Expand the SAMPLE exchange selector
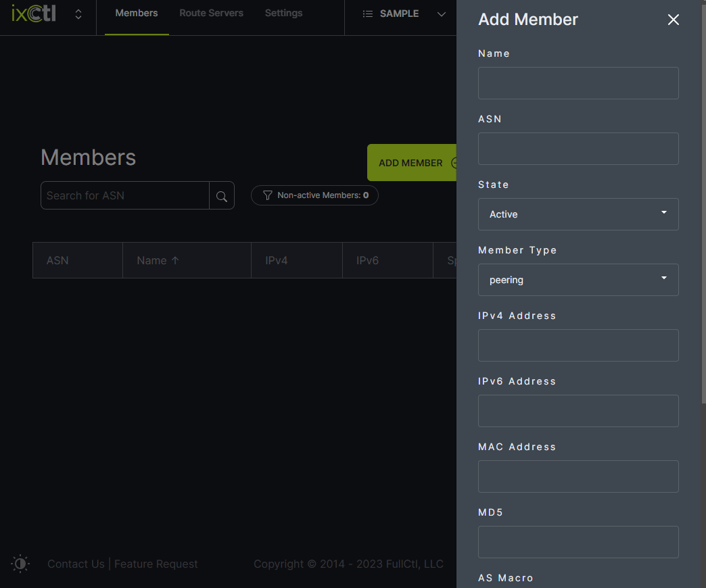The height and width of the screenshot is (588, 706). coord(441,14)
